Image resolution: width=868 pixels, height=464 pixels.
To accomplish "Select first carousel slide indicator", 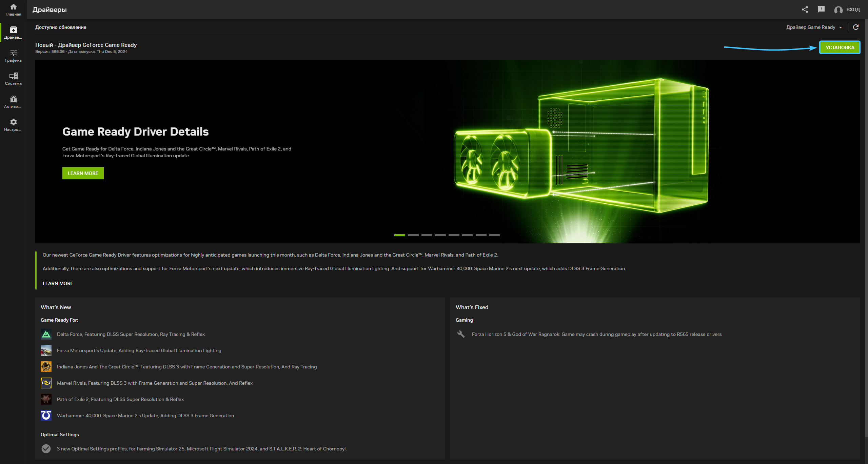I will point(400,235).
